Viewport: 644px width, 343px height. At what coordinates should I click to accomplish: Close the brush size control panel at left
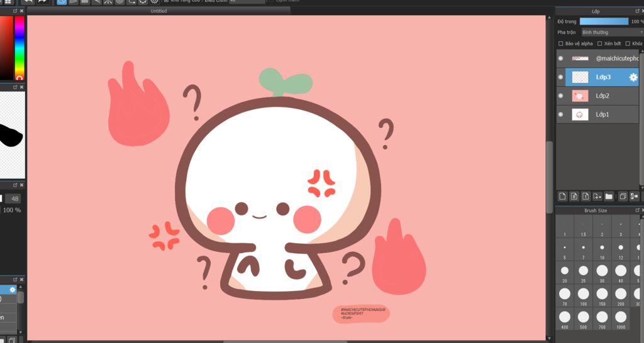[22, 185]
